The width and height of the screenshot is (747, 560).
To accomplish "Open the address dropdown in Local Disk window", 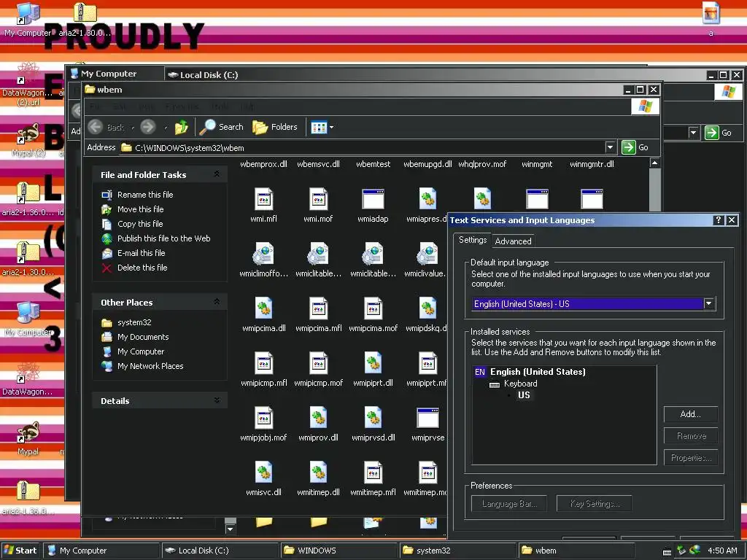I will click(x=693, y=133).
